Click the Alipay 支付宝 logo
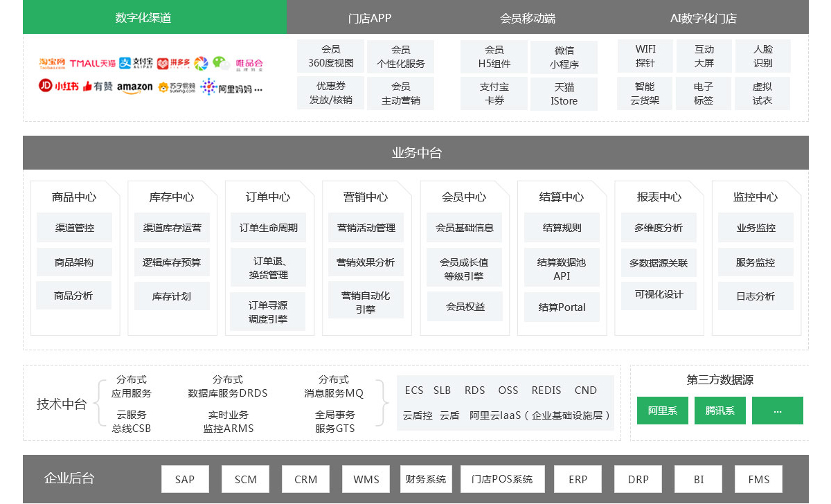 tap(136, 64)
